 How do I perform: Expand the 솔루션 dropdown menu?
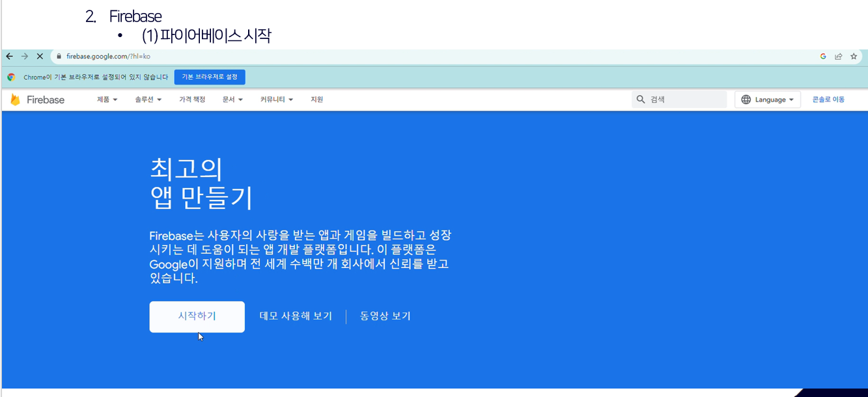click(x=148, y=100)
